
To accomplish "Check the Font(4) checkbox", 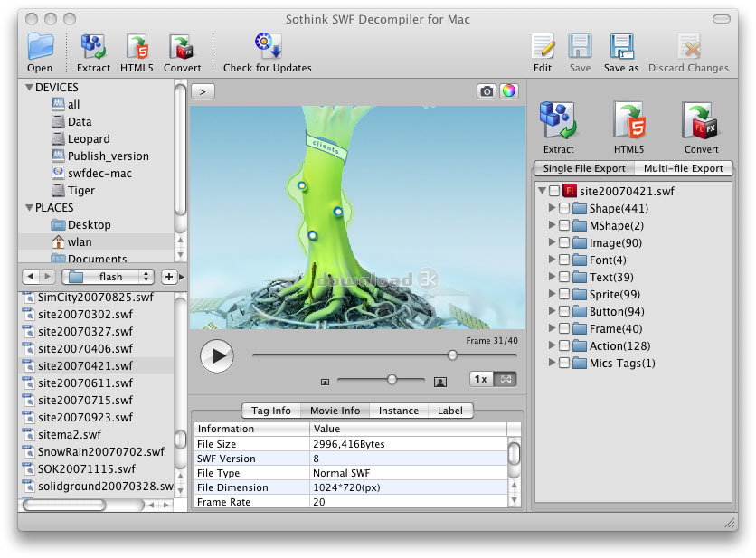I will [x=564, y=260].
